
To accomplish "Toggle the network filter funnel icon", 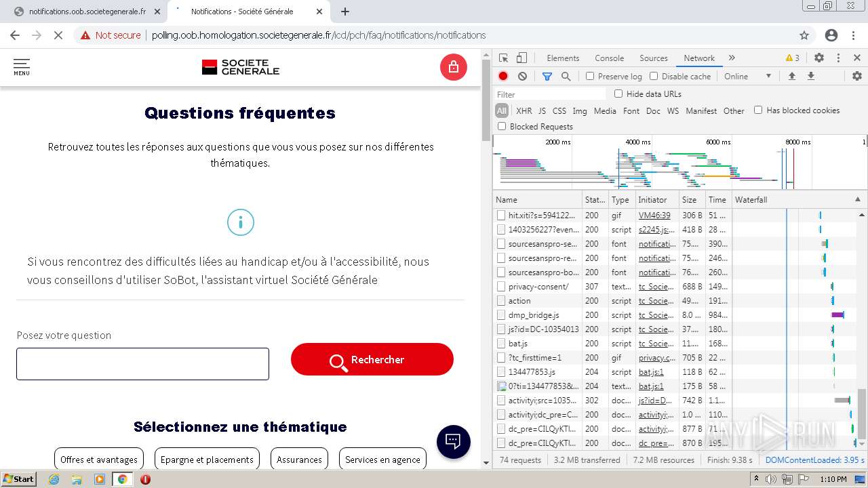I will click(x=547, y=77).
